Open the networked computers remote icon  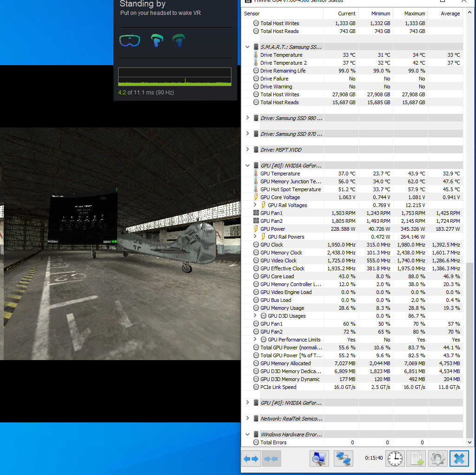[x=344, y=459]
